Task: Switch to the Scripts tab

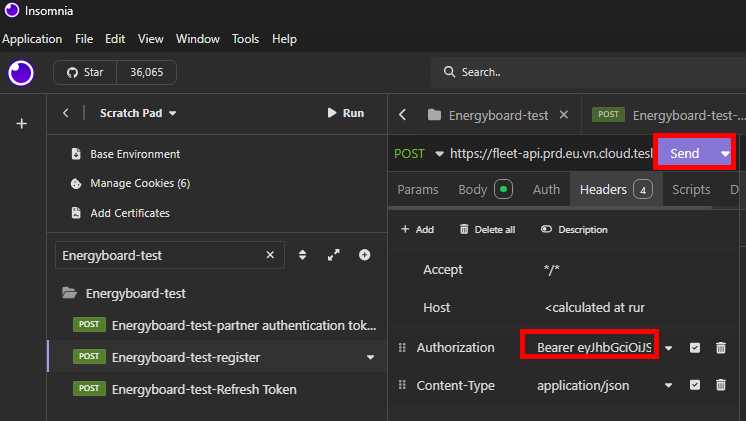Action: [691, 189]
